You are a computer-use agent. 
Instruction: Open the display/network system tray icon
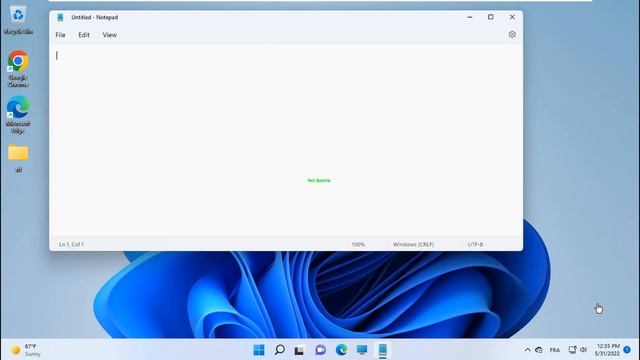pyautogui.click(x=572, y=350)
